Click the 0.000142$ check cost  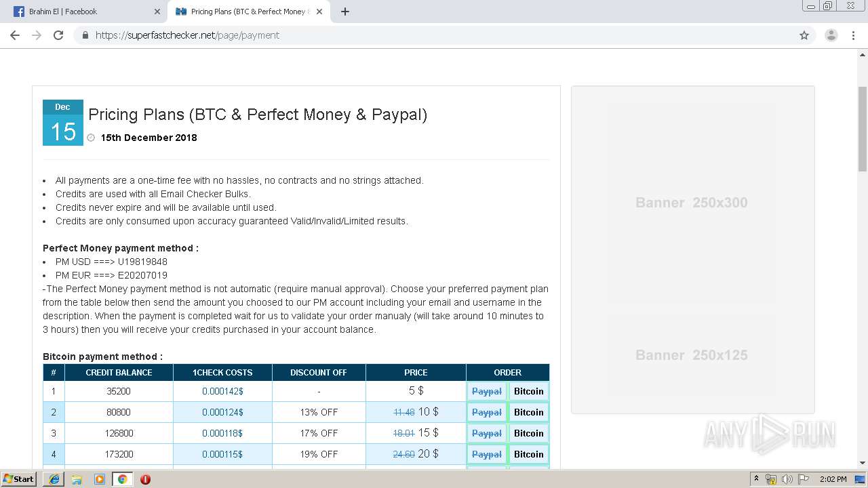pyautogui.click(x=222, y=391)
